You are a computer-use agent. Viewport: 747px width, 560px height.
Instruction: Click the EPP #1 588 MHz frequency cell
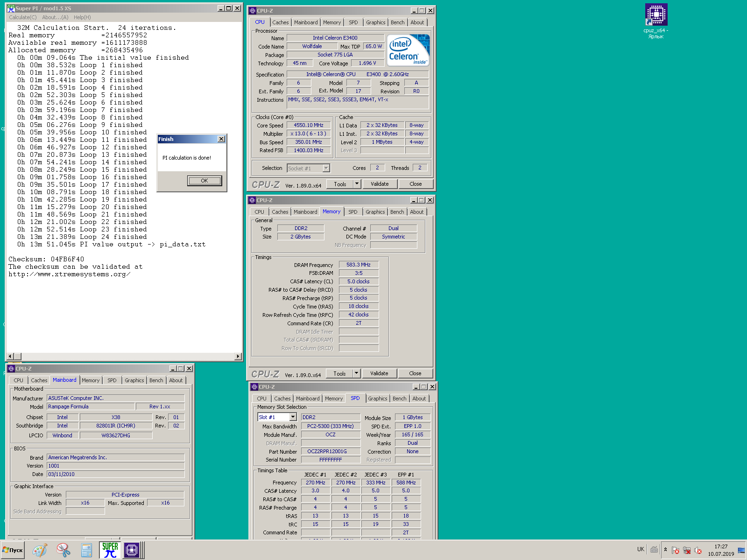(406, 483)
